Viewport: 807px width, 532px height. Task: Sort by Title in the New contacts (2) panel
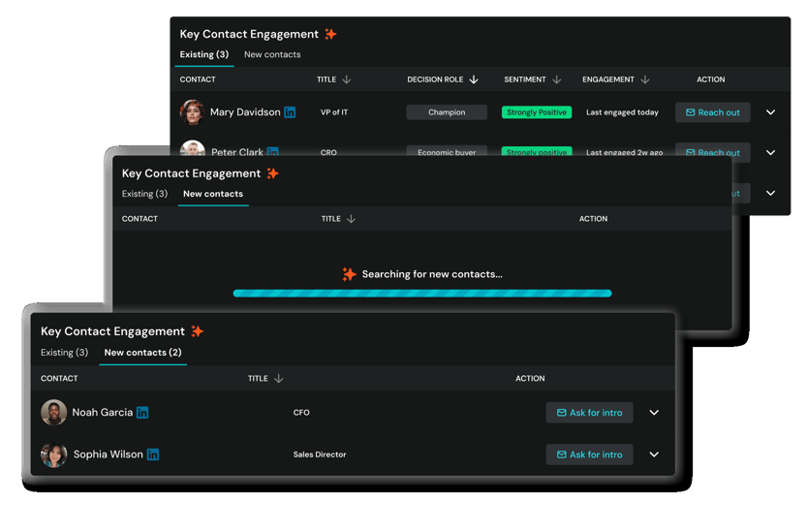click(278, 379)
